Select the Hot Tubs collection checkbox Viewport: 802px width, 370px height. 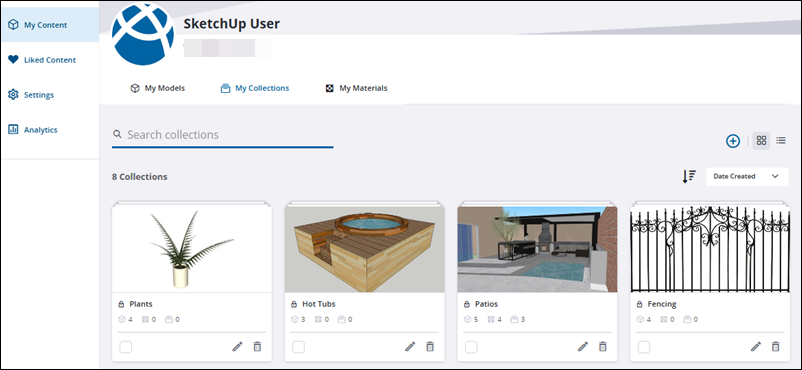click(x=298, y=347)
